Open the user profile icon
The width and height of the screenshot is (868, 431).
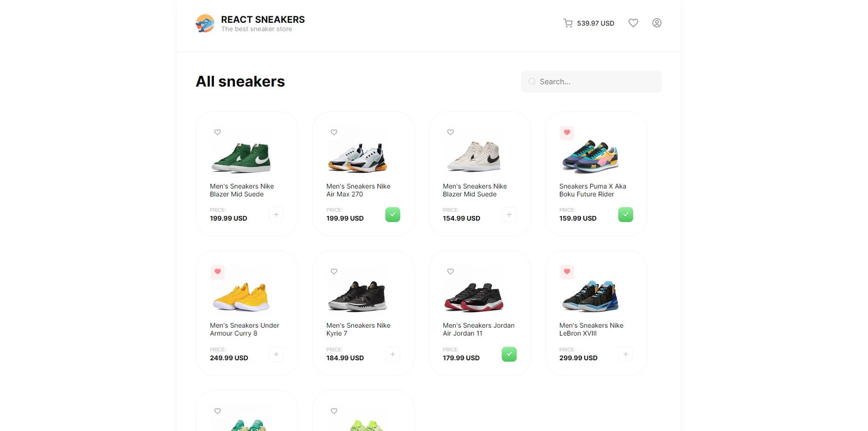[x=656, y=23]
